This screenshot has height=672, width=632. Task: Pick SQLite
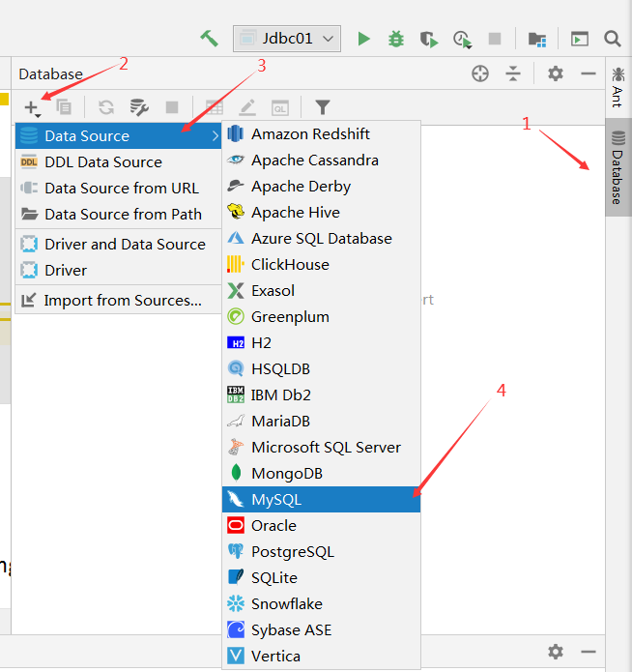tap(322, 578)
